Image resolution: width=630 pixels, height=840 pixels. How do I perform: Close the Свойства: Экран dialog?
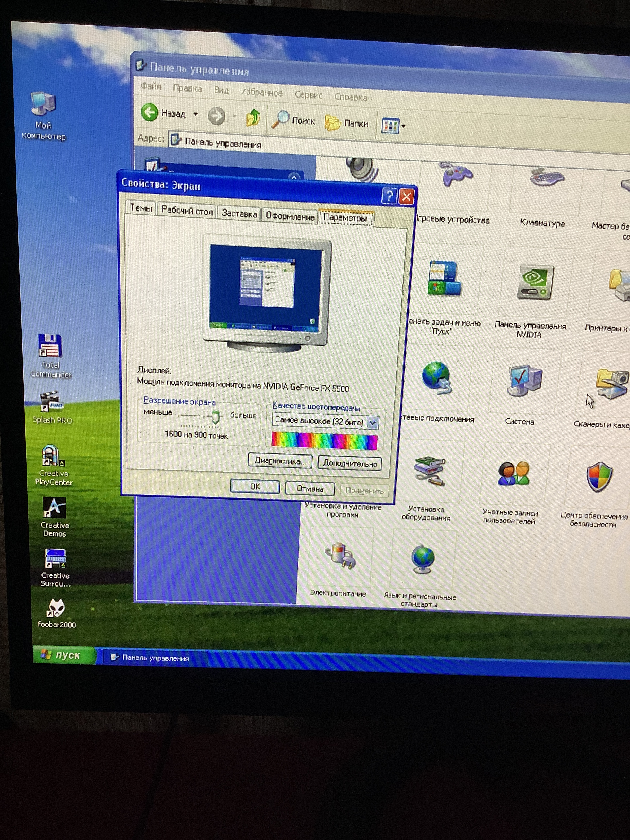point(407,197)
